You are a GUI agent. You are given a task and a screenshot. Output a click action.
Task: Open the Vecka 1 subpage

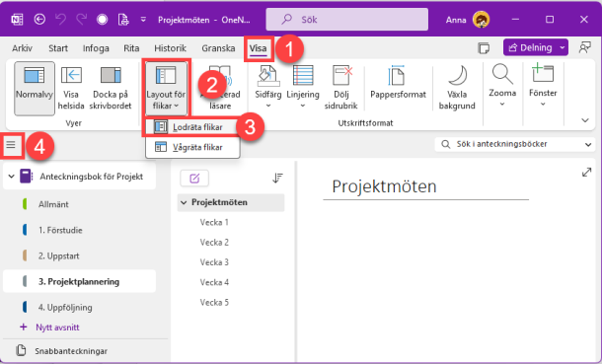(214, 223)
